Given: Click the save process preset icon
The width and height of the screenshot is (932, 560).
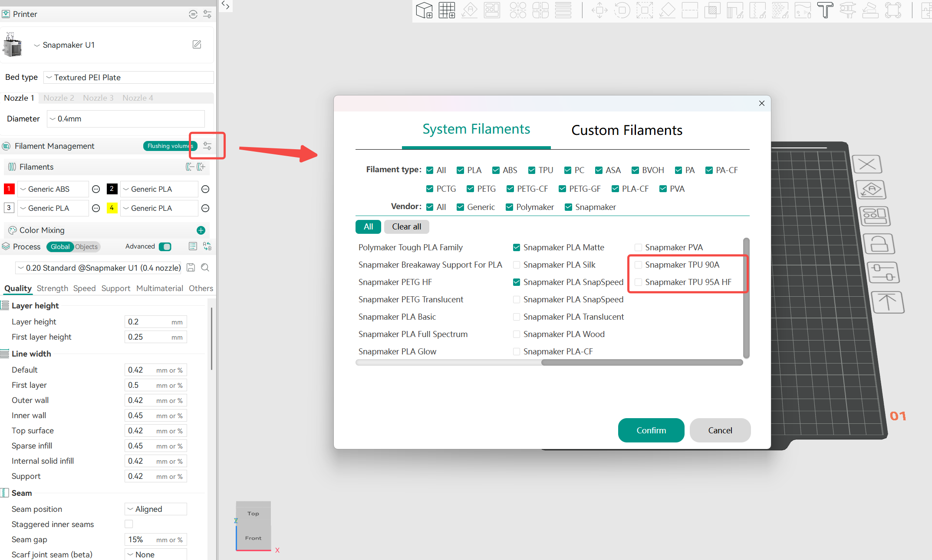Looking at the screenshot, I should coord(191,268).
